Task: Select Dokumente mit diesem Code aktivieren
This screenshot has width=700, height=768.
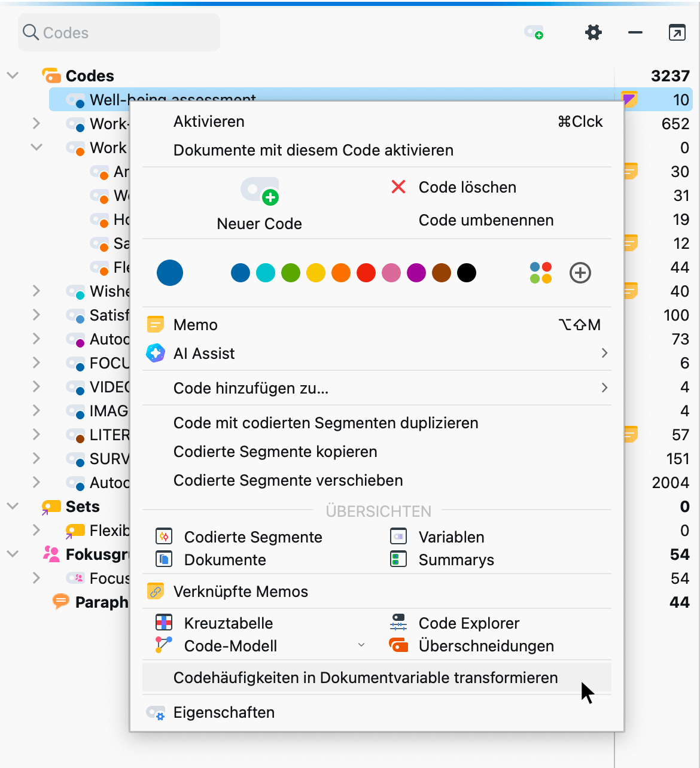Action: (377, 150)
